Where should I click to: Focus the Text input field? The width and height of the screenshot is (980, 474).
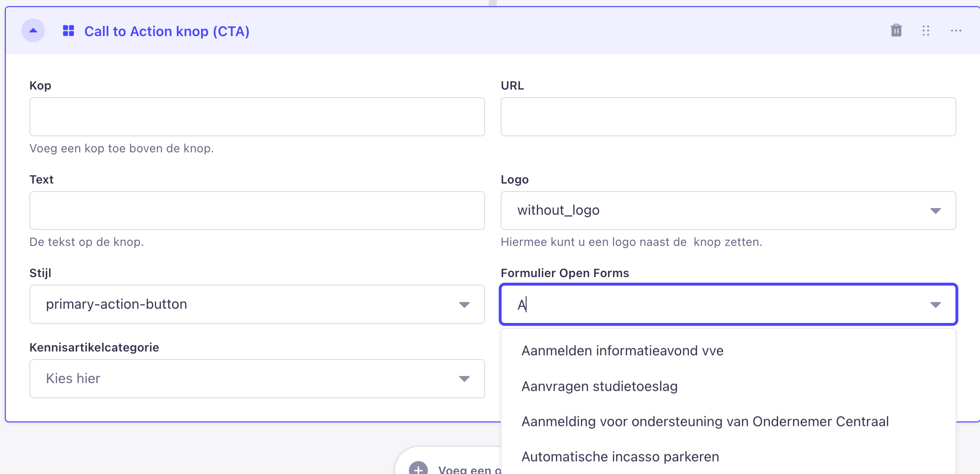click(x=257, y=211)
